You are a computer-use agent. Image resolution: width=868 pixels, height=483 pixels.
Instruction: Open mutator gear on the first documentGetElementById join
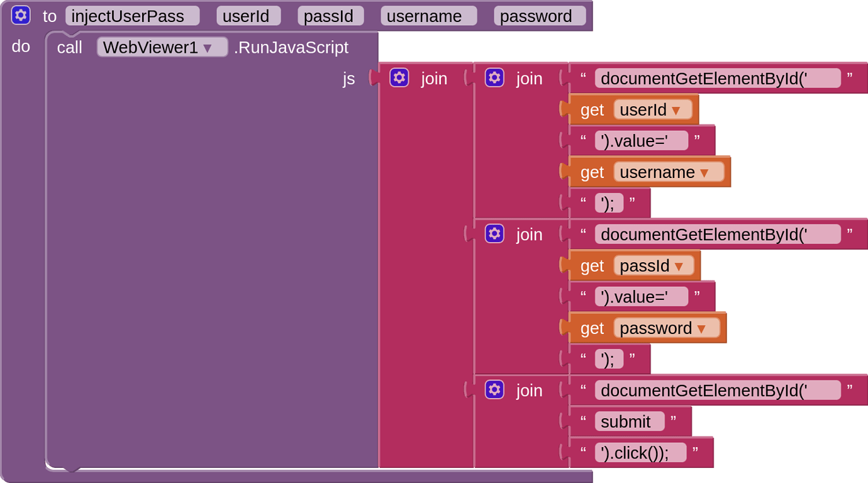pyautogui.click(x=494, y=77)
